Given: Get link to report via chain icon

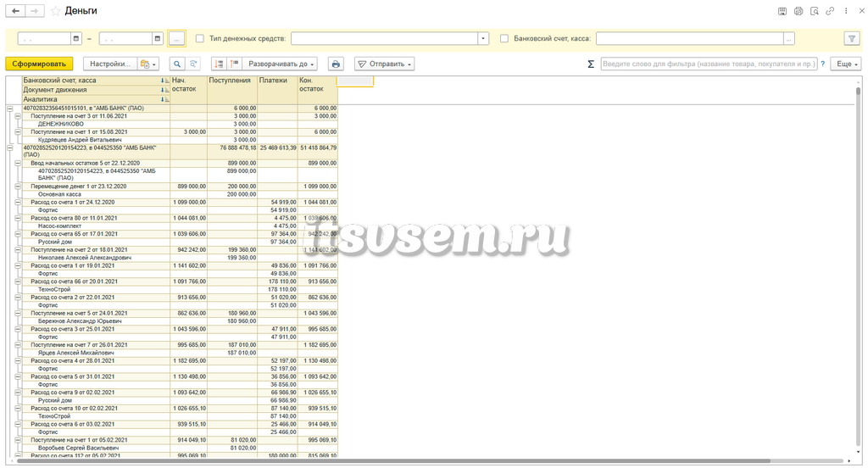Looking at the screenshot, I should [x=830, y=11].
